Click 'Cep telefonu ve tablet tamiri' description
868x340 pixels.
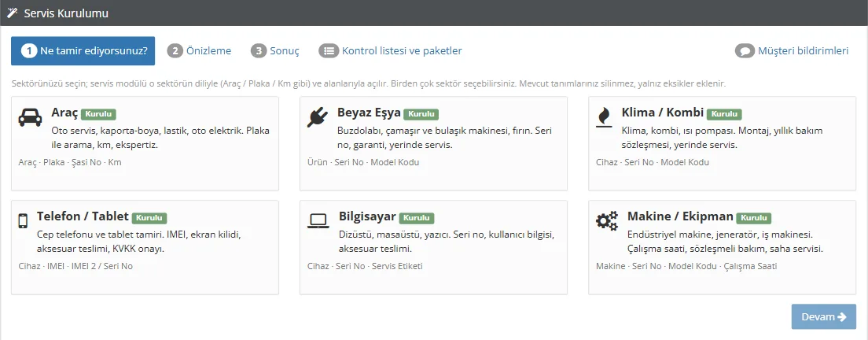(139, 242)
